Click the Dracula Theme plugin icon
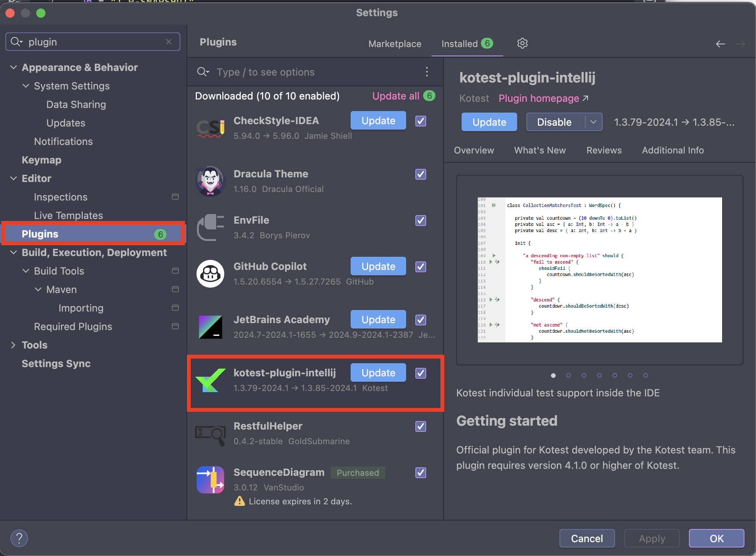Viewport: 756px width, 556px height. tap(210, 181)
